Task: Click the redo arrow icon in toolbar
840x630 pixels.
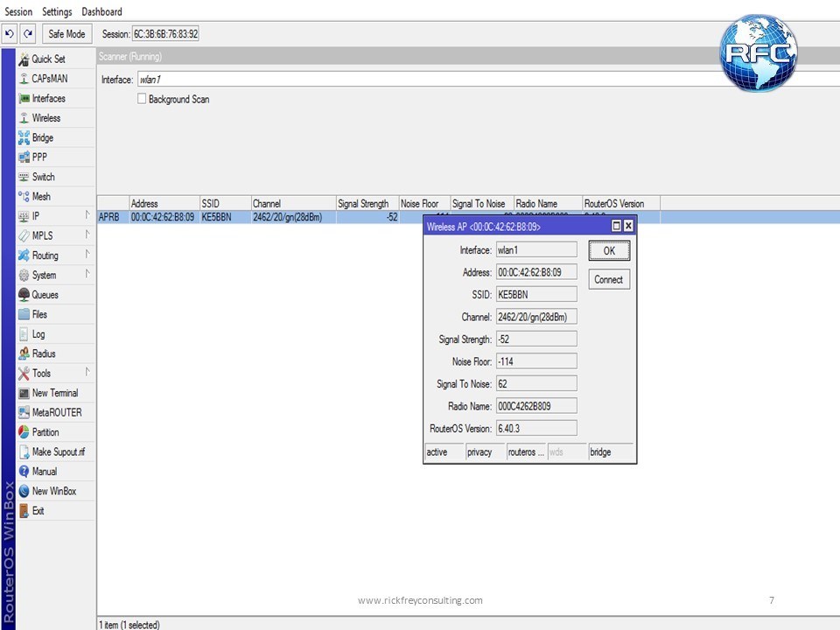Action: [x=28, y=34]
